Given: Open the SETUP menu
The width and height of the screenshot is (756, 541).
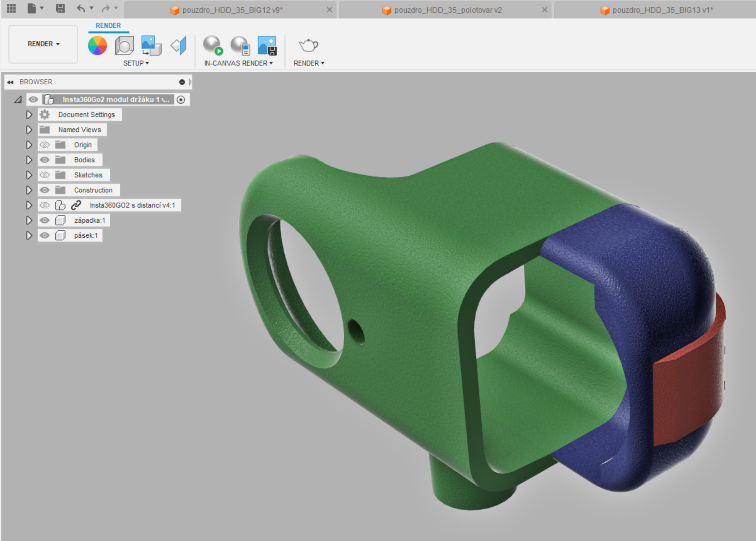Looking at the screenshot, I should [x=136, y=63].
